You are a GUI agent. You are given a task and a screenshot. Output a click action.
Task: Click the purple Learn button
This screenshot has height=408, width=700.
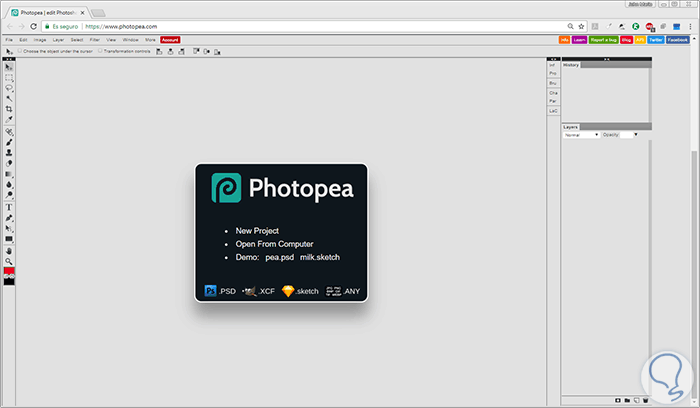[x=579, y=40]
